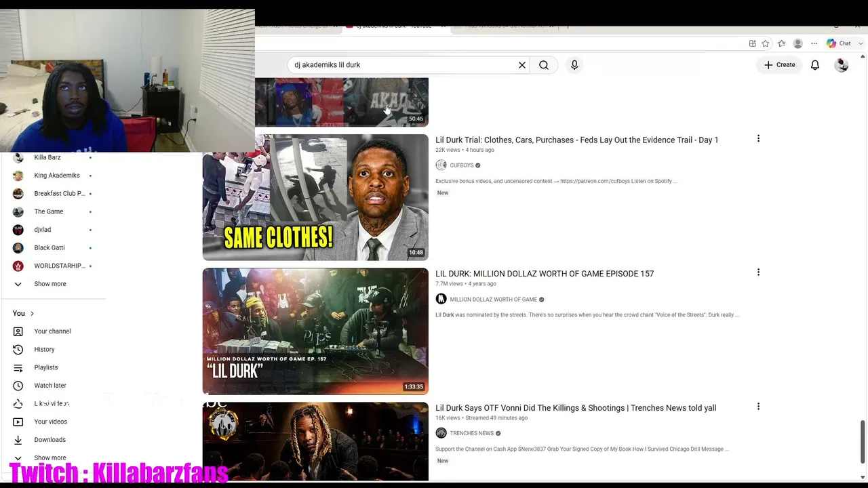Click the 'Lil Durk was nominated by the streets' description
This screenshot has width=868, height=488.
587,315
